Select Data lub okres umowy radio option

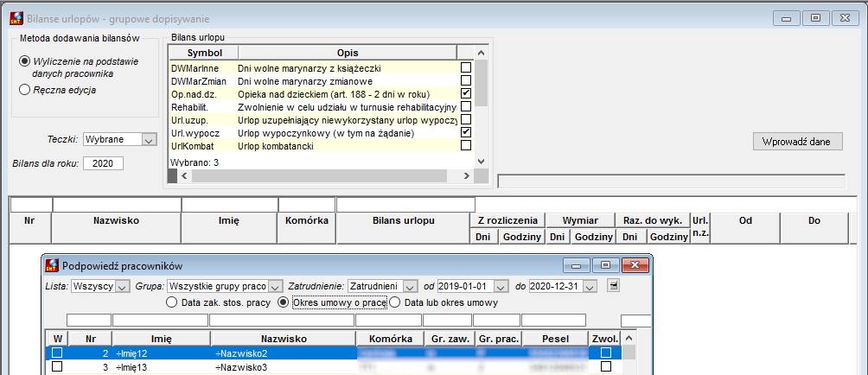tap(394, 302)
